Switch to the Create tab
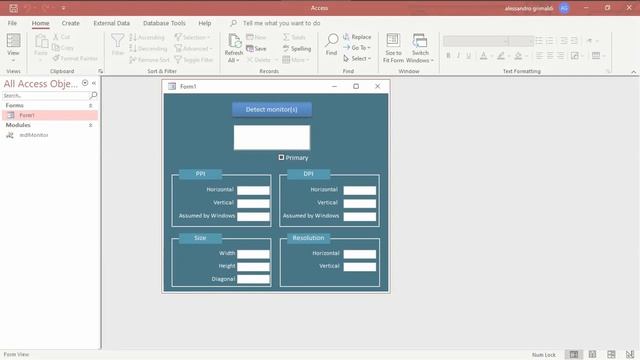 tap(71, 23)
